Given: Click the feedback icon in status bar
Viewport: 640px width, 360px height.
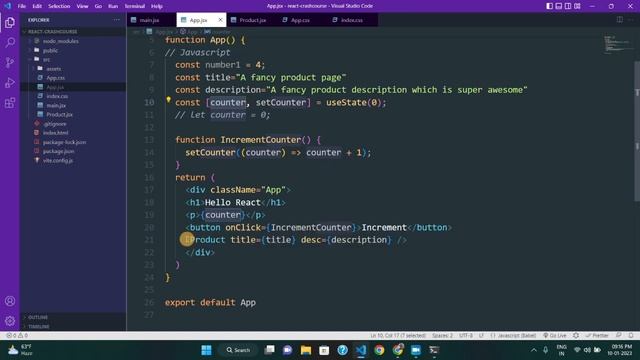Looking at the screenshot, I should 619,336.
